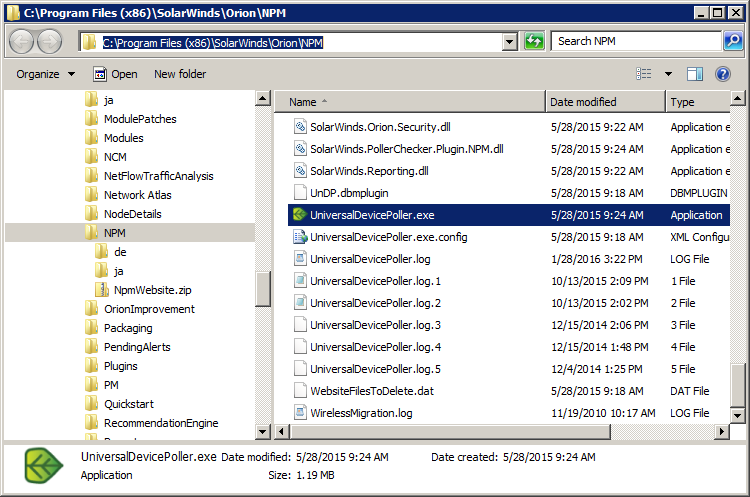The height and width of the screenshot is (497, 750).
Task: Sort by the Date modified column
Action: click(605, 102)
